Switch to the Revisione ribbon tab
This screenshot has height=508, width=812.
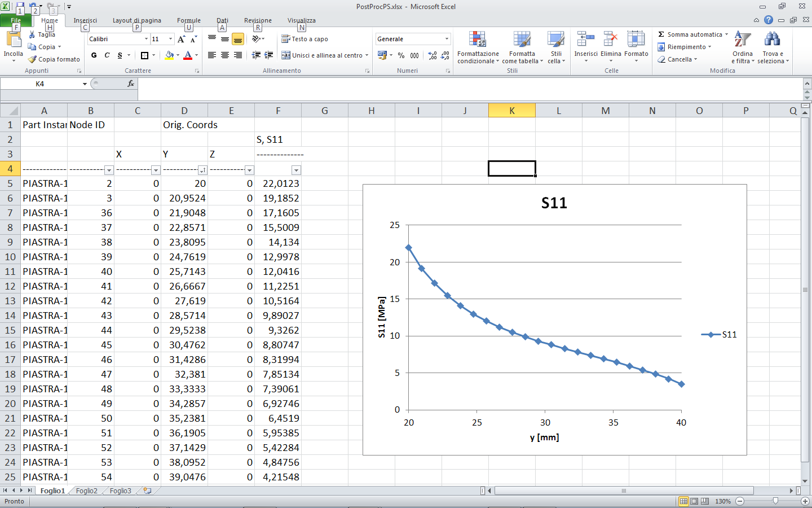coord(258,20)
